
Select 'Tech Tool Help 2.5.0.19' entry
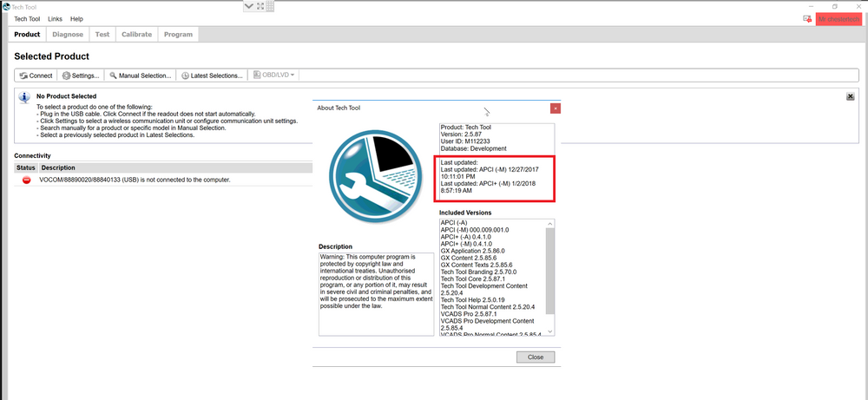pyautogui.click(x=472, y=300)
